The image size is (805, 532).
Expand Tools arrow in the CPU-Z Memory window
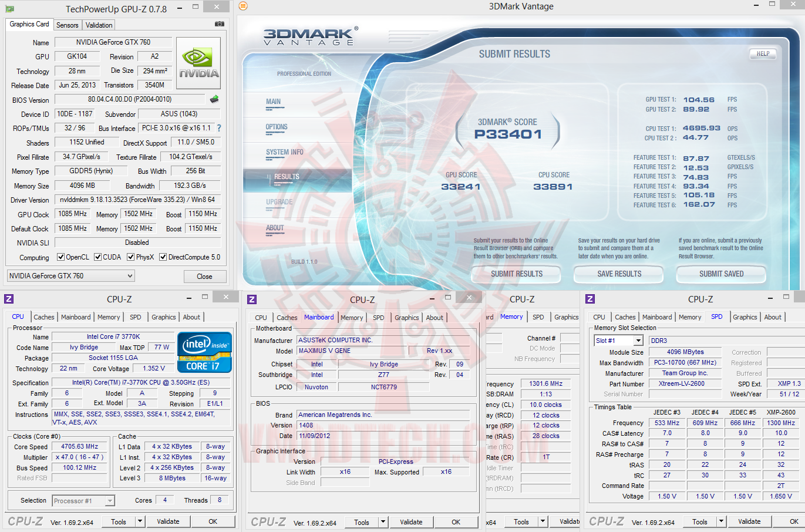(x=543, y=521)
